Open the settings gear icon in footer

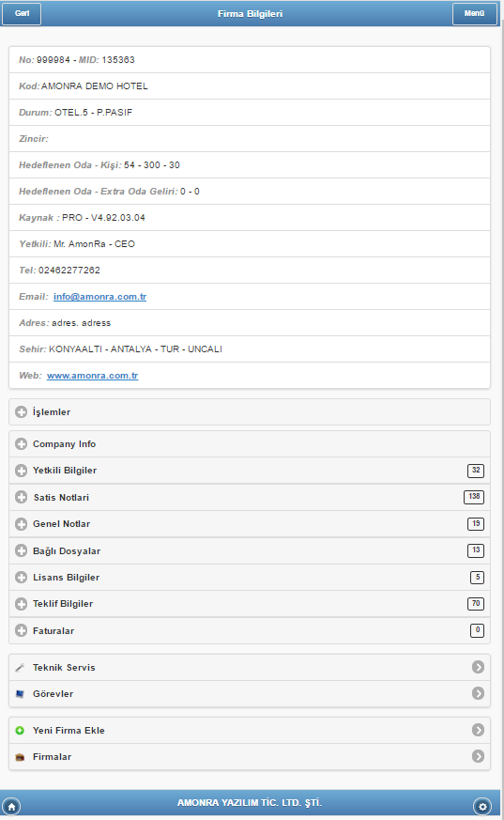(482, 807)
